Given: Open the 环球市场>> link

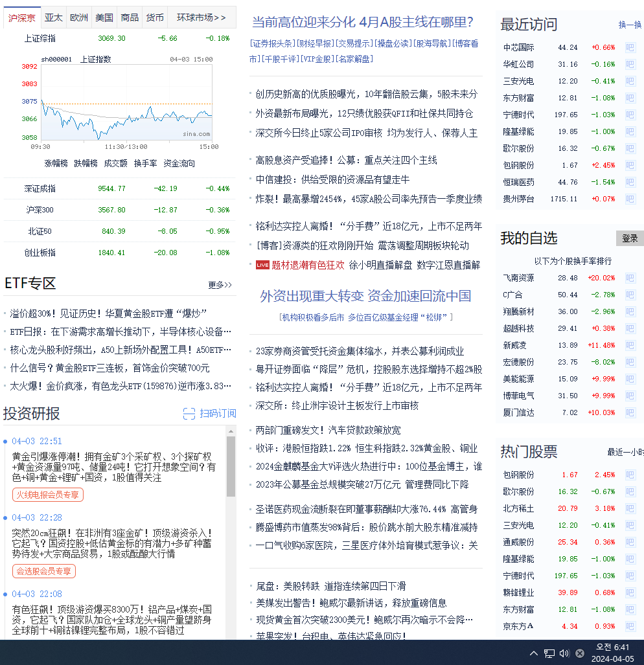Looking at the screenshot, I should point(201,17).
